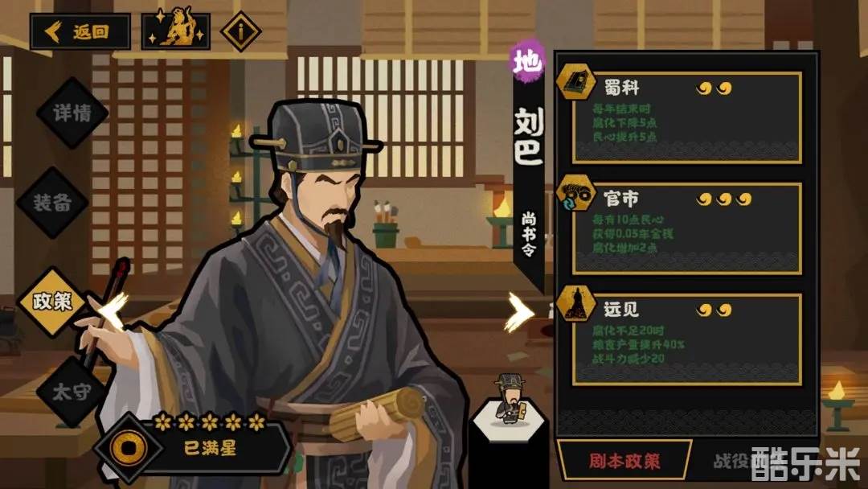
Task: Select the 蜀科 policy card
Action: (x=686, y=117)
